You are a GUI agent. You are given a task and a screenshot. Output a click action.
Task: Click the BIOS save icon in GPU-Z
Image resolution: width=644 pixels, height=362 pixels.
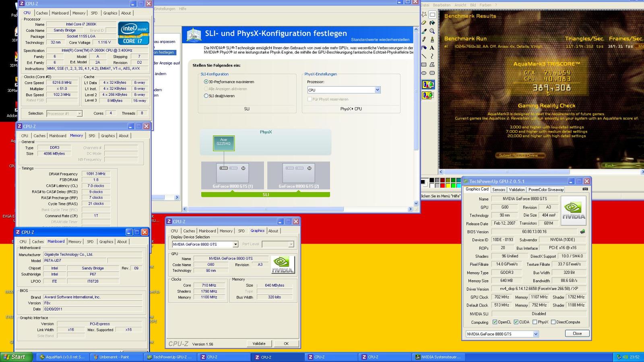(x=582, y=232)
